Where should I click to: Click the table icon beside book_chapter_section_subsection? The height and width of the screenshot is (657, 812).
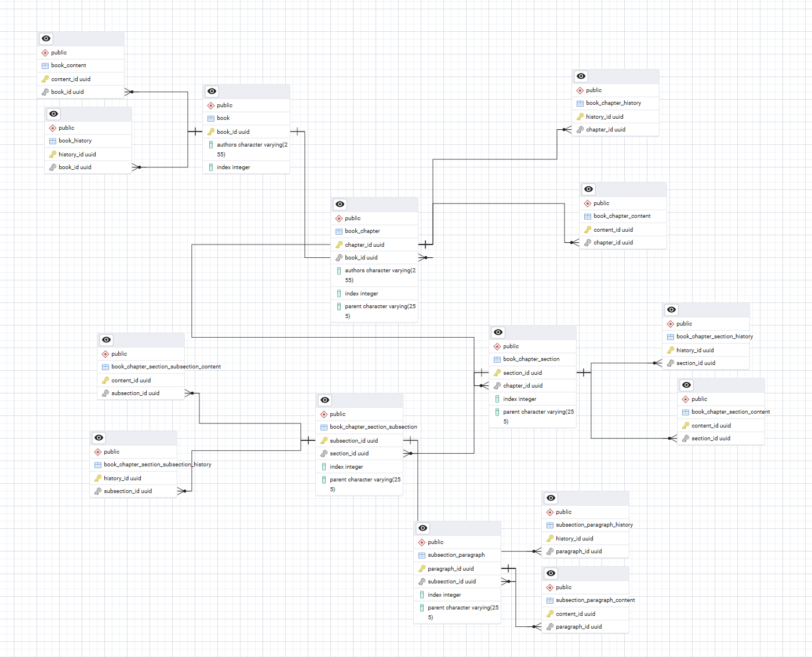coord(324,427)
